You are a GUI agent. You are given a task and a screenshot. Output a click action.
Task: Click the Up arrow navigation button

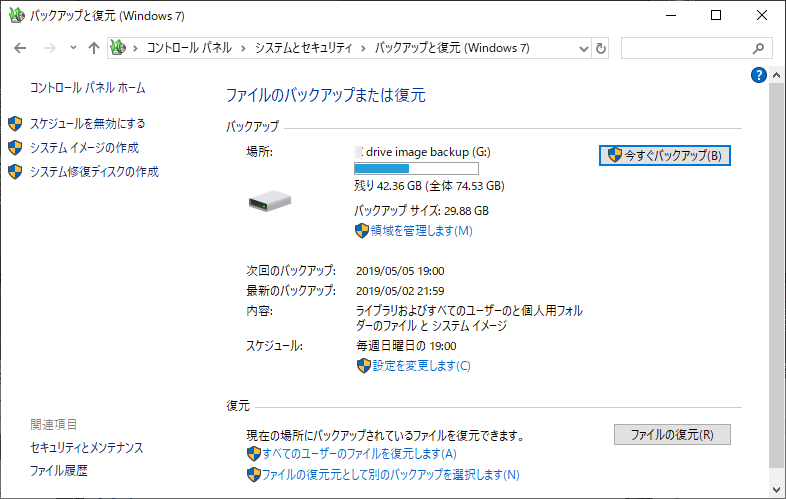(94, 48)
